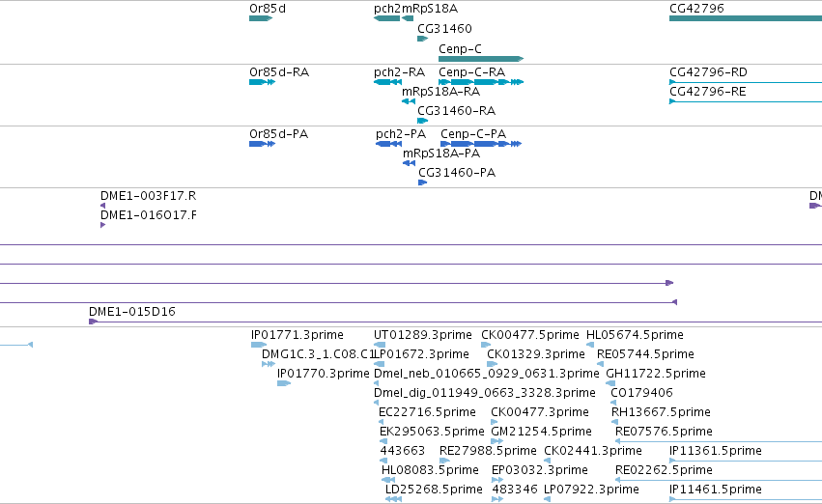Select the Cenp-C gene bar

(481, 59)
